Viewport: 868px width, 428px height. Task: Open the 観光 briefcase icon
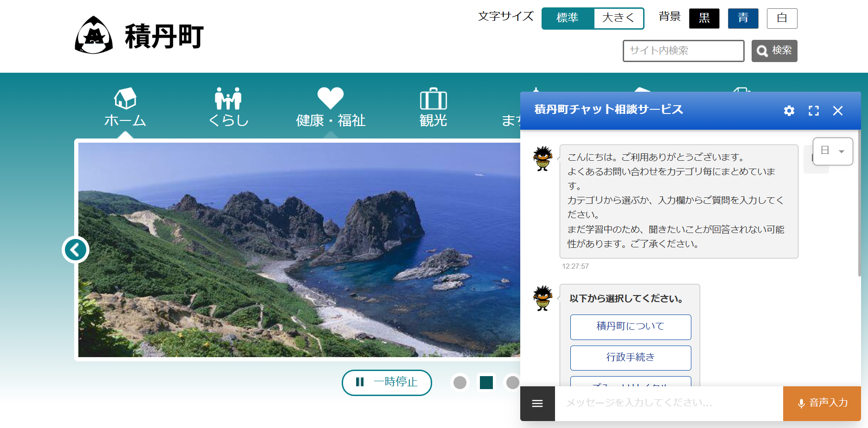coord(433,99)
